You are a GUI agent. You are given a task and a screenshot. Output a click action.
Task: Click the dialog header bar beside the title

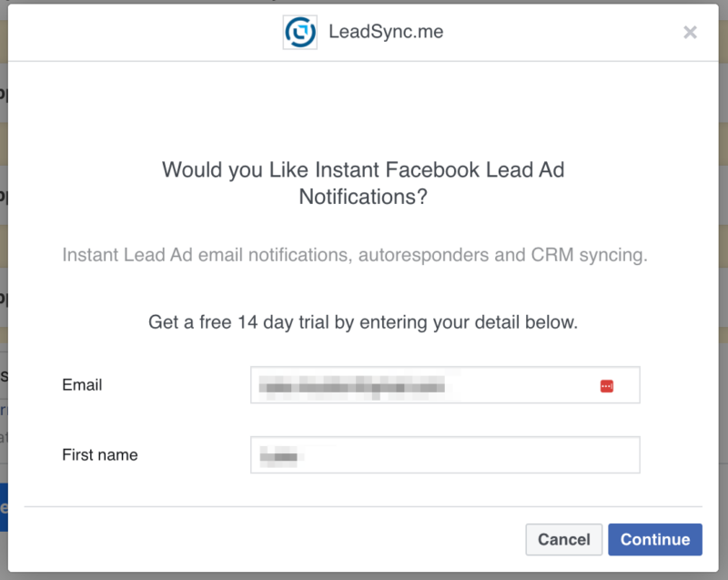click(x=546, y=33)
